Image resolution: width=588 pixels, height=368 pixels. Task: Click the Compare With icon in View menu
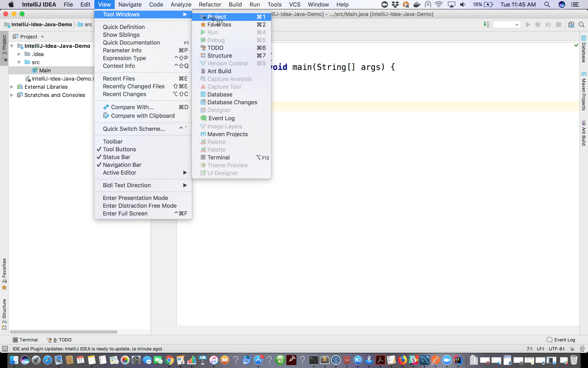pos(106,107)
